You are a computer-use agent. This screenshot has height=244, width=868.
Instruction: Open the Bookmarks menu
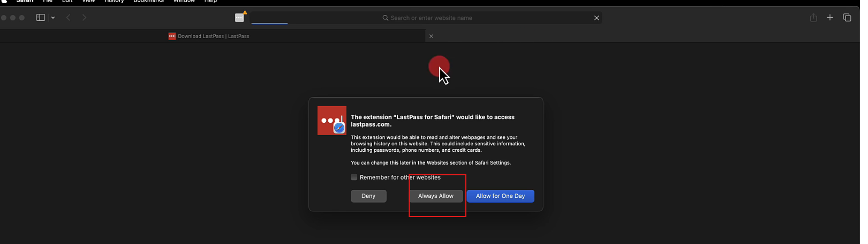148,2
